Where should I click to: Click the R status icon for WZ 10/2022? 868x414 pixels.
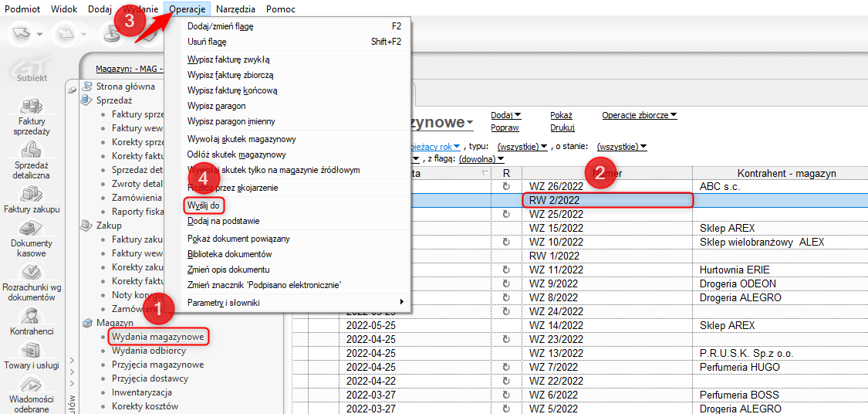tap(505, 243)
